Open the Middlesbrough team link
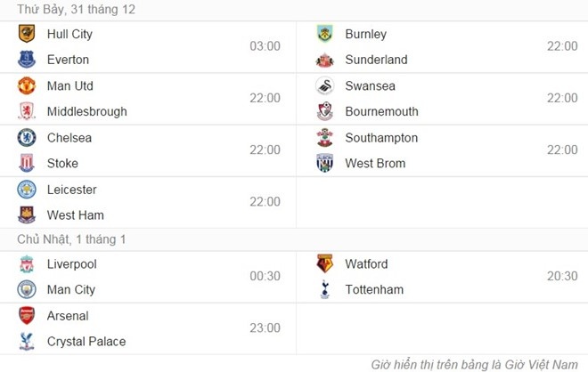The width and height of the screenshot is (588, 372). pos(86,112)
